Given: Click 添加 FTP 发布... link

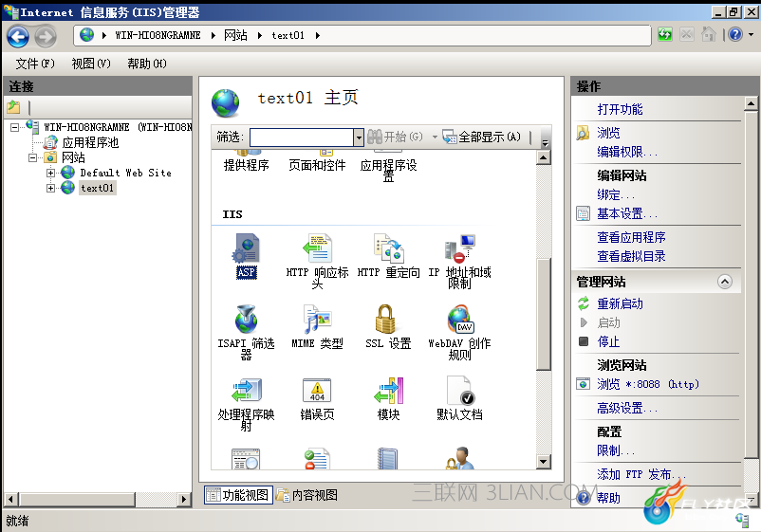Looking at the screenshot, I should coord(641,474).
